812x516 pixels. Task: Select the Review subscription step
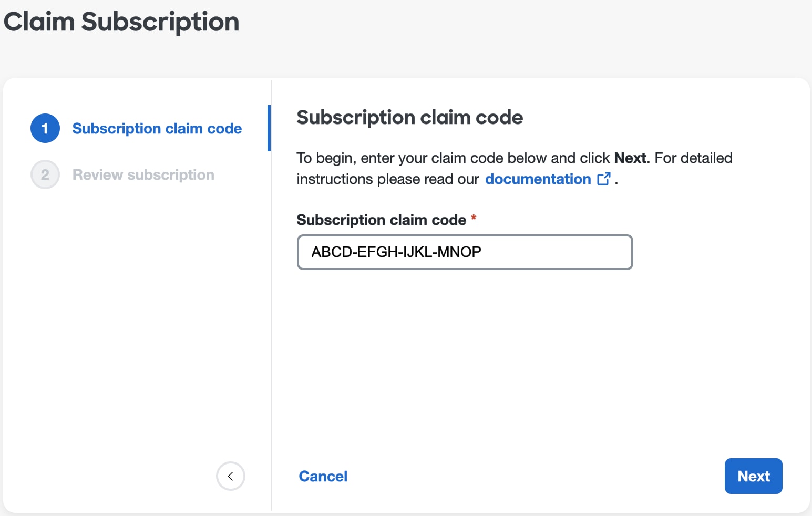[143, 175]
